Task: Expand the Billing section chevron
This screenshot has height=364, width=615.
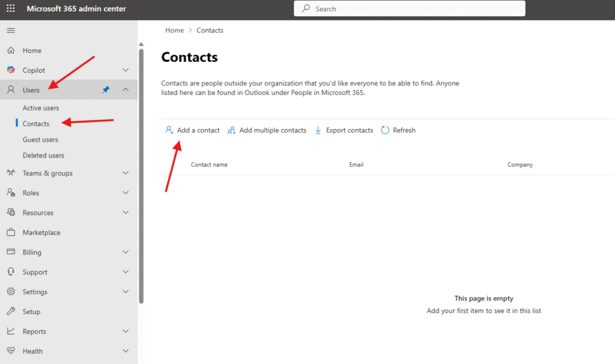Action: pyautogui.click(x=126, y=252)
